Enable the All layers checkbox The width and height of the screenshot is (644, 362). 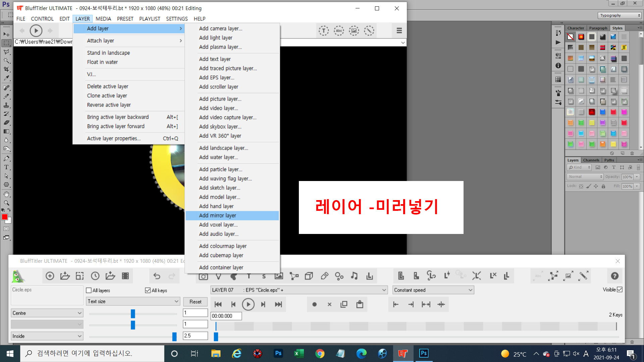click(x=89, y=290)
